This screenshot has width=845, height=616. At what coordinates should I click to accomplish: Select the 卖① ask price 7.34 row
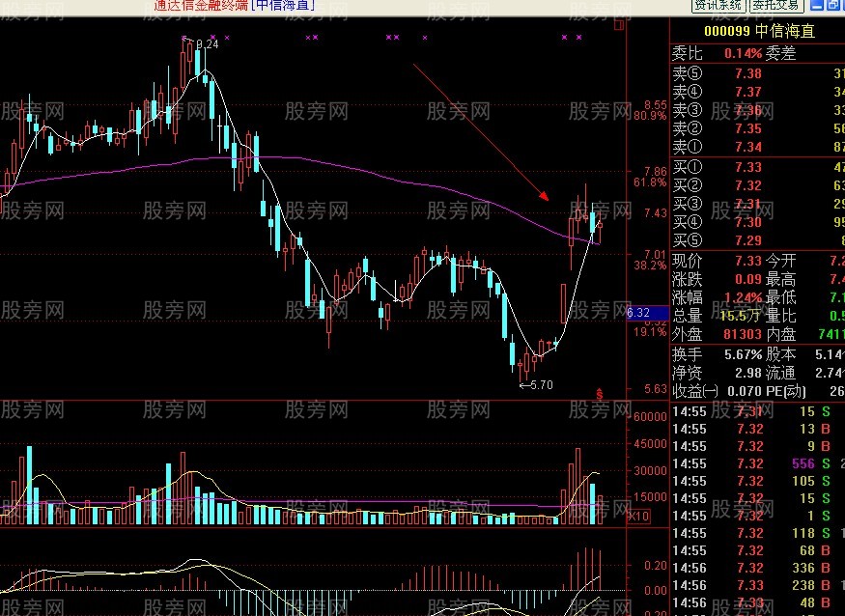[758, 147]
